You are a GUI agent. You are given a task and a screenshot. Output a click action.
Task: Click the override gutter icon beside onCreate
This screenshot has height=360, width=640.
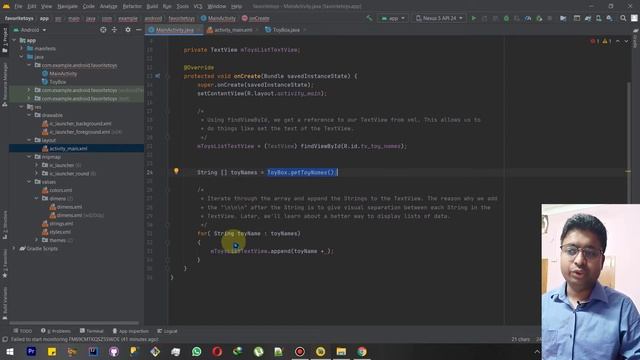coord(158,76)
